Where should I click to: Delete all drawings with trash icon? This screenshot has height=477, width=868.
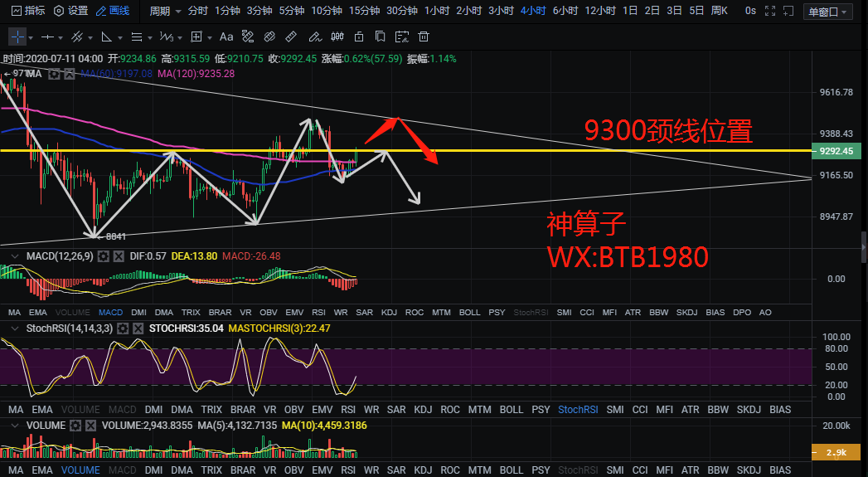(x=423, y=37)
